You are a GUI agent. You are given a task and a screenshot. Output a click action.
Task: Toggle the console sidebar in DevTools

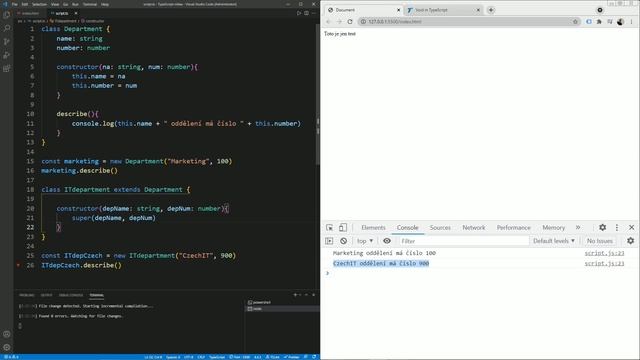[329, 241]
